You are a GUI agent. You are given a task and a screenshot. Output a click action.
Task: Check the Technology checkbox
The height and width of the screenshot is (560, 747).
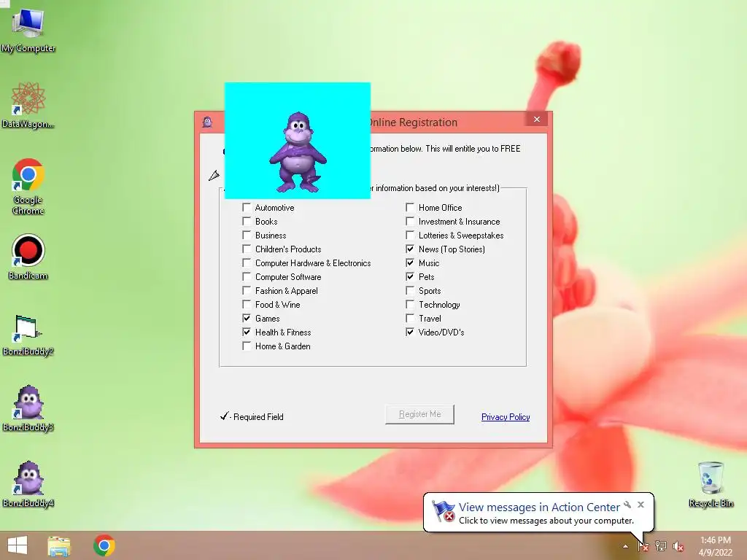410,304
